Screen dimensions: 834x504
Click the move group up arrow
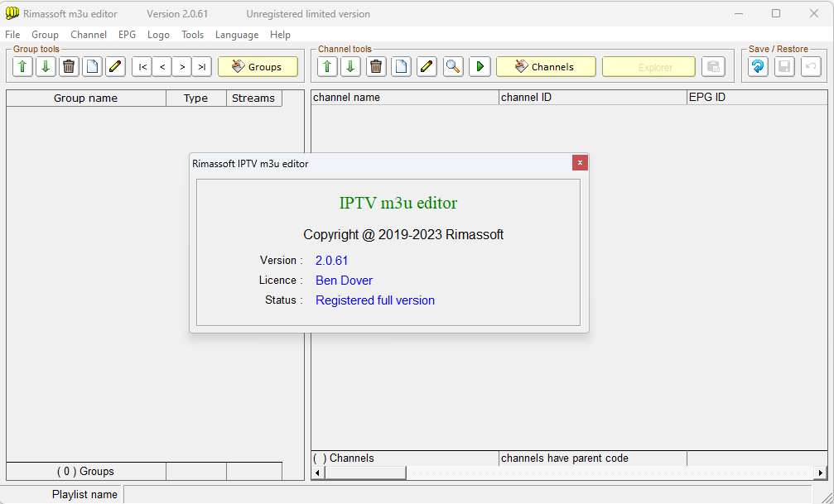pos(22,67)
